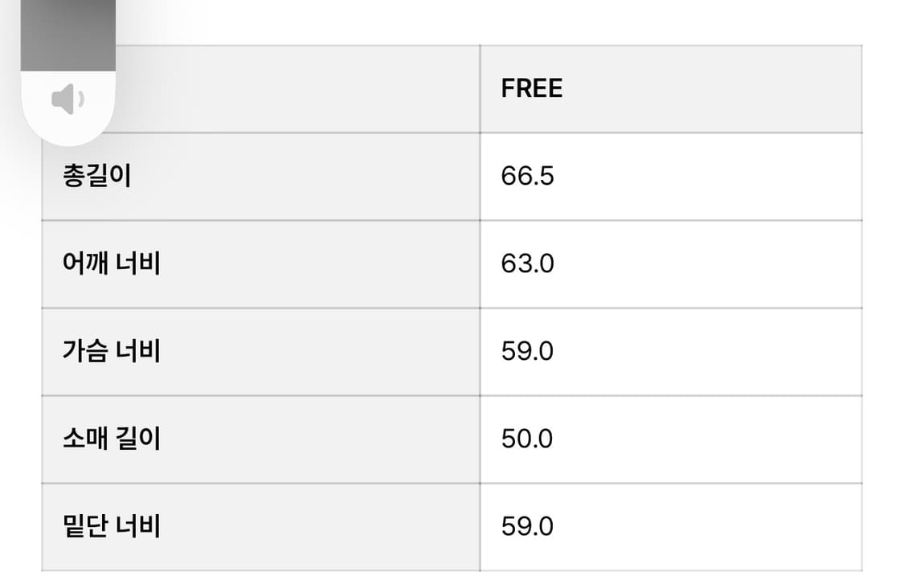904x588 pixels.
Task: Mute sound via the speaker icon
Action: click(67, 100)
